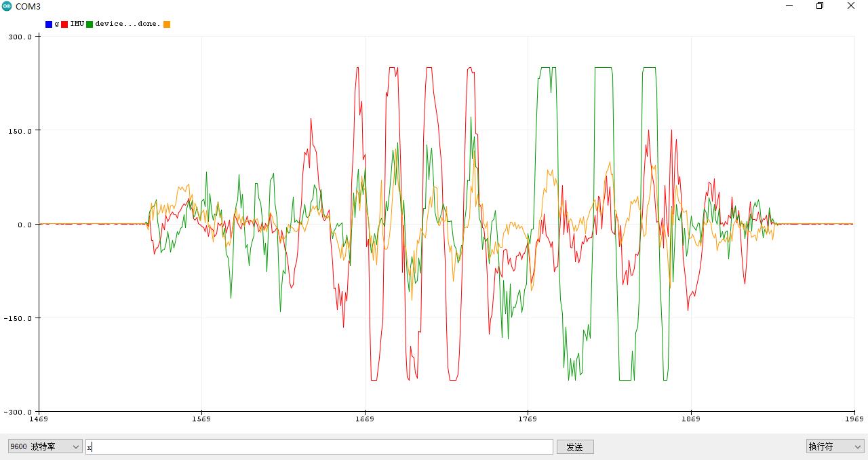868x460 pixels.
Task: Expand the 换行符 line ending dropdown
Action: tap(835, 446)
